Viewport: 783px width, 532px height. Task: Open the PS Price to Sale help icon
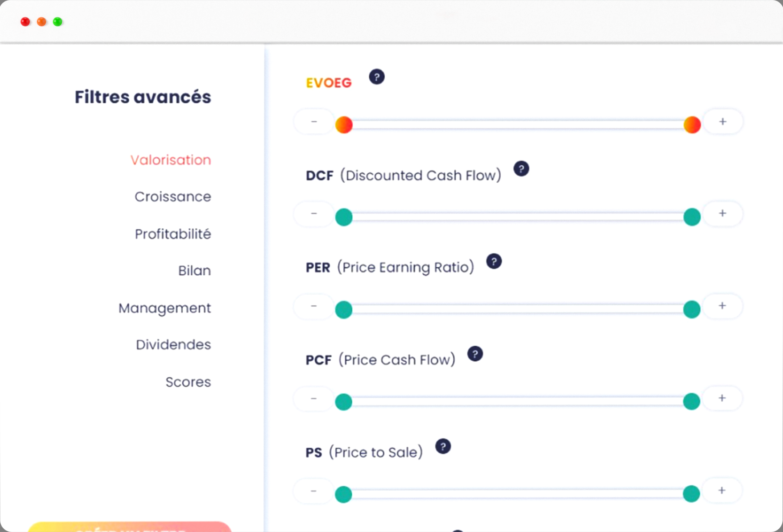[443, 446]
